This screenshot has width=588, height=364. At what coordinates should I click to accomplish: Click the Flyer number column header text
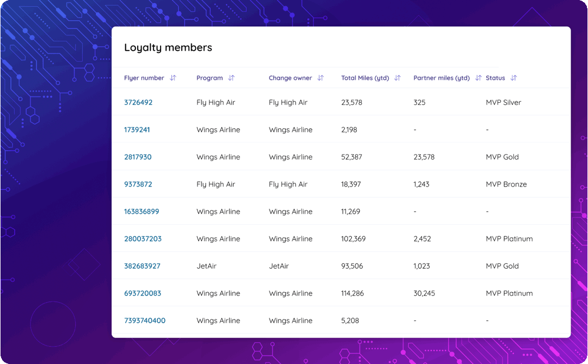click(x=144, y=78)
